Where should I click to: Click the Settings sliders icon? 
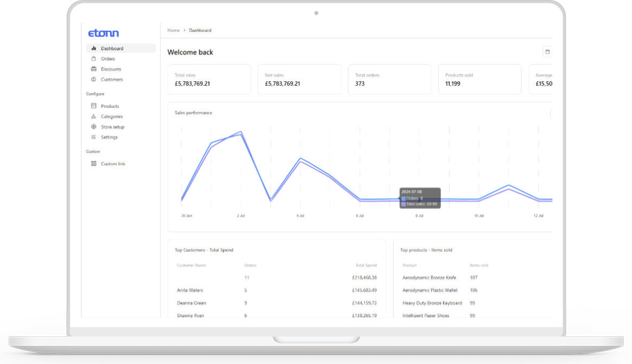[x=94, y=137]
